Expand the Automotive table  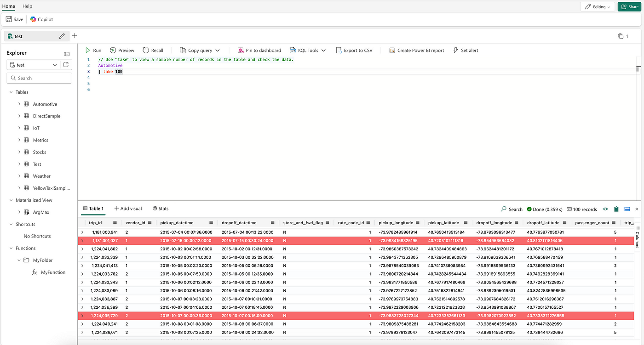[x=19, y=104]
